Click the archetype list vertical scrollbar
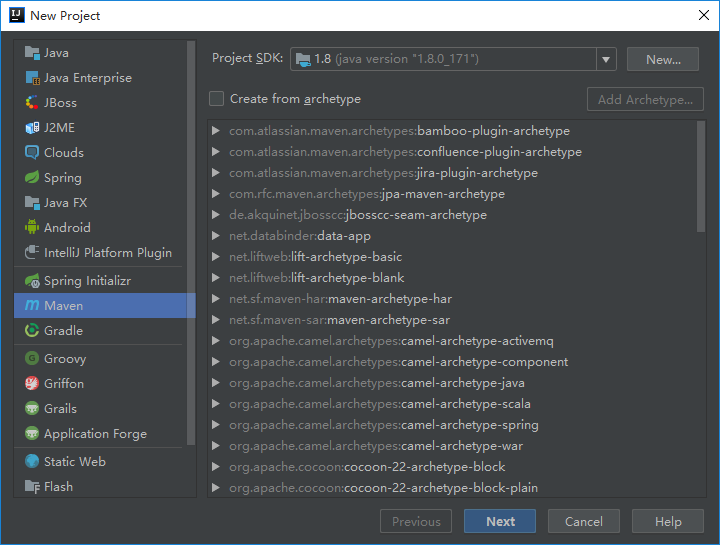The image size is (720, 545). (x=701, y=177)
